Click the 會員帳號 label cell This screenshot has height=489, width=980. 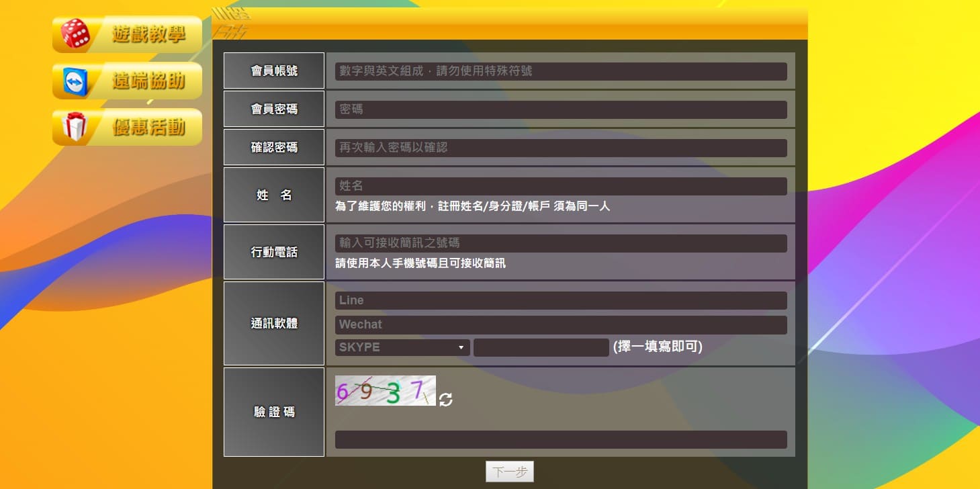[274, 71]
